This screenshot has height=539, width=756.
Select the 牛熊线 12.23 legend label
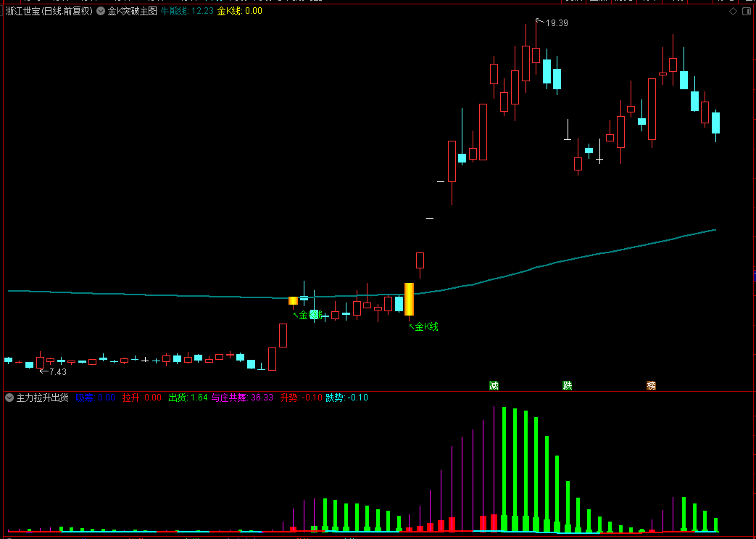coord(187,11)
